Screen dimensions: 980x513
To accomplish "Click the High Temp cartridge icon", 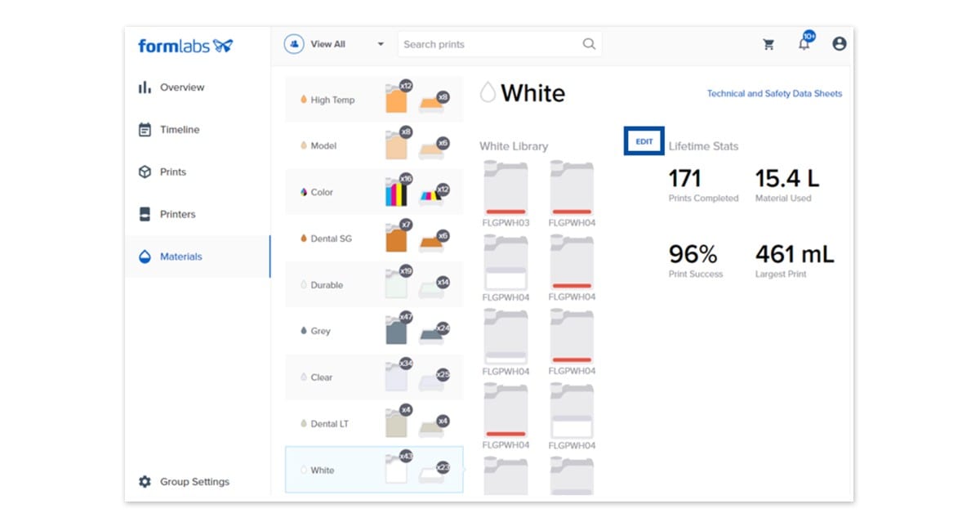I will 395,99.
